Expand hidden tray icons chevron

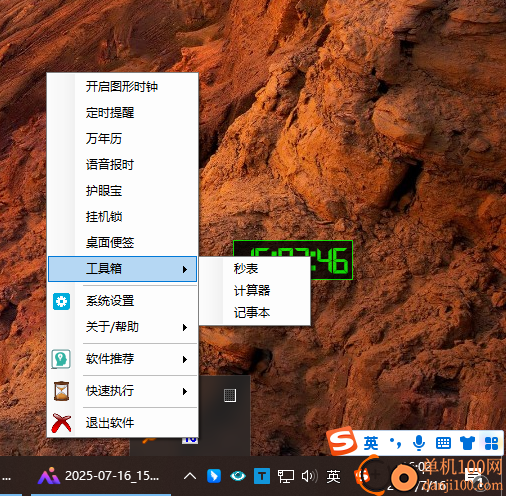coord(190,476)
